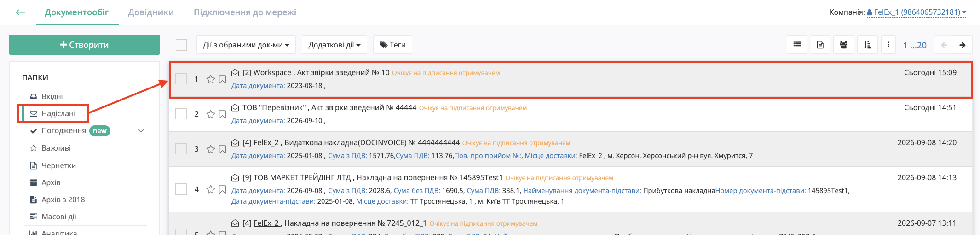Image resolution: width=980 pixels, height=235 pixels.
Task: Click envelope icon of Видаткова накладна row
Action: coord(235,142)
